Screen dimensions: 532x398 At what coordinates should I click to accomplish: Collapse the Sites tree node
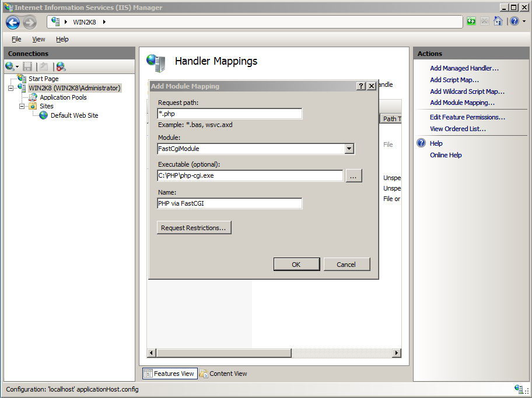point(22,106)
